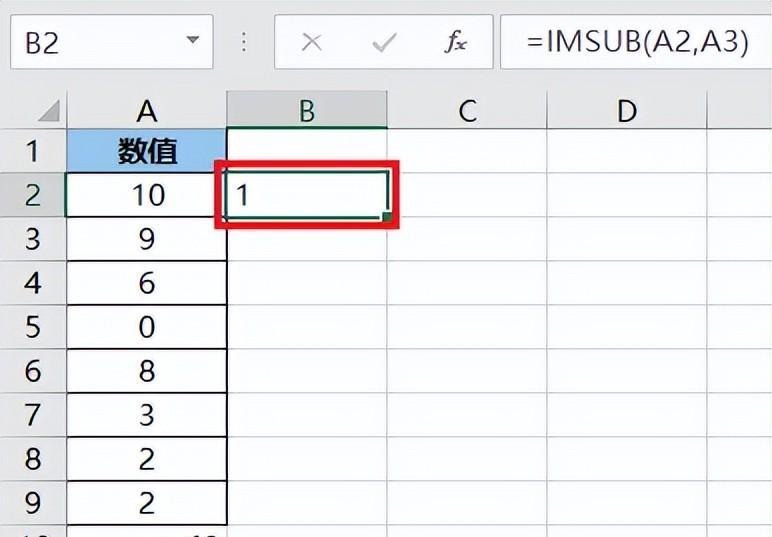
Task: Click the fill handle on cell B2
Action: tap(387, 217)
